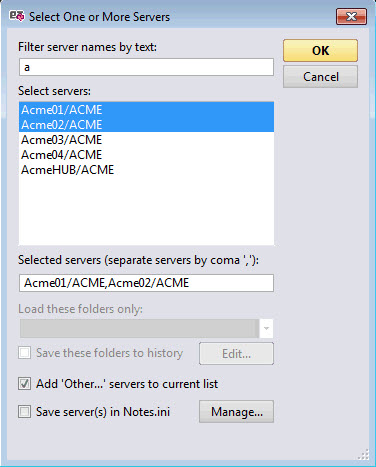376x467 pixels.
Task: Cancel the server selection dialog
Action: (x=320, y=77)
